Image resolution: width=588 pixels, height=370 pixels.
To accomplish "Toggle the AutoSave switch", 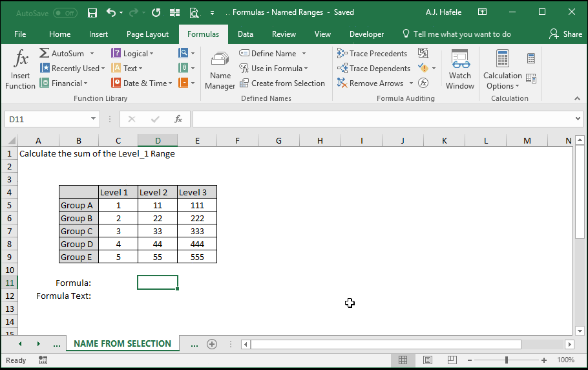I will (65, 13).
